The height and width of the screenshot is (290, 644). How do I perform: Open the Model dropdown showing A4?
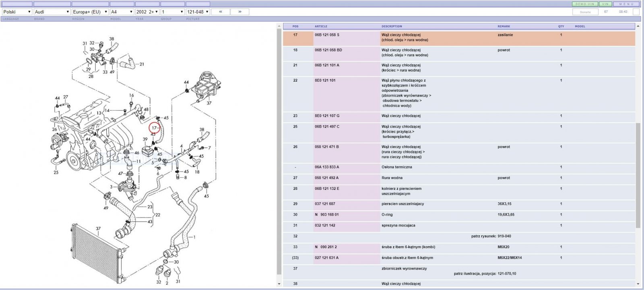[x=122, y=12]
